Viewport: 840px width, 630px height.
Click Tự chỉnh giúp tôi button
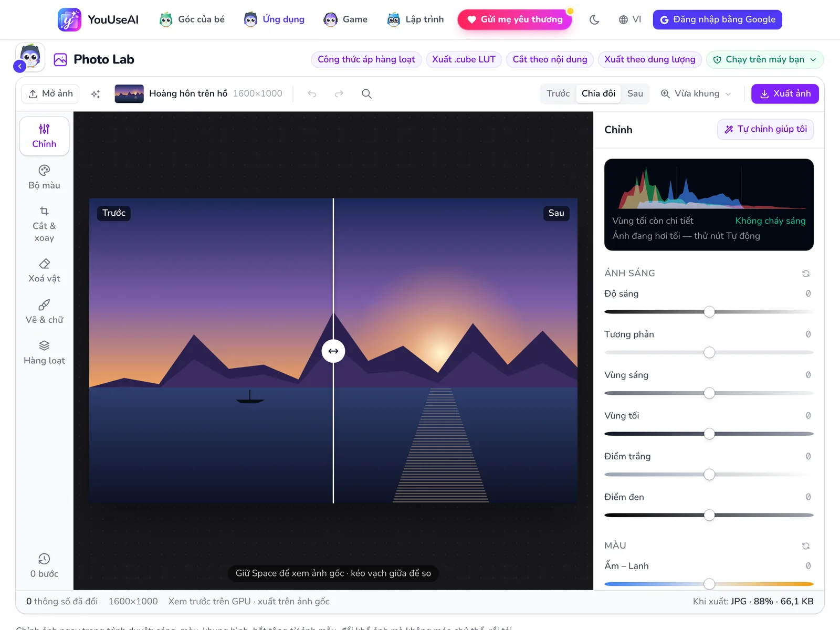pyautogui.click(x=765, y=129)
